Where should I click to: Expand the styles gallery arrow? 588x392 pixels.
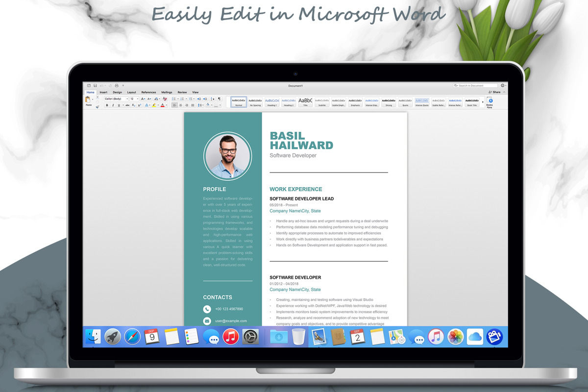tap(483, 102)
